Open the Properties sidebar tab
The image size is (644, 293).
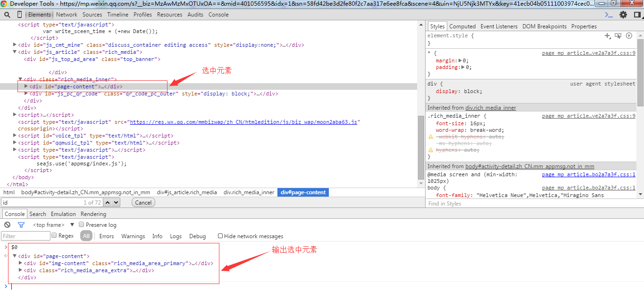[x=584, y=26]
